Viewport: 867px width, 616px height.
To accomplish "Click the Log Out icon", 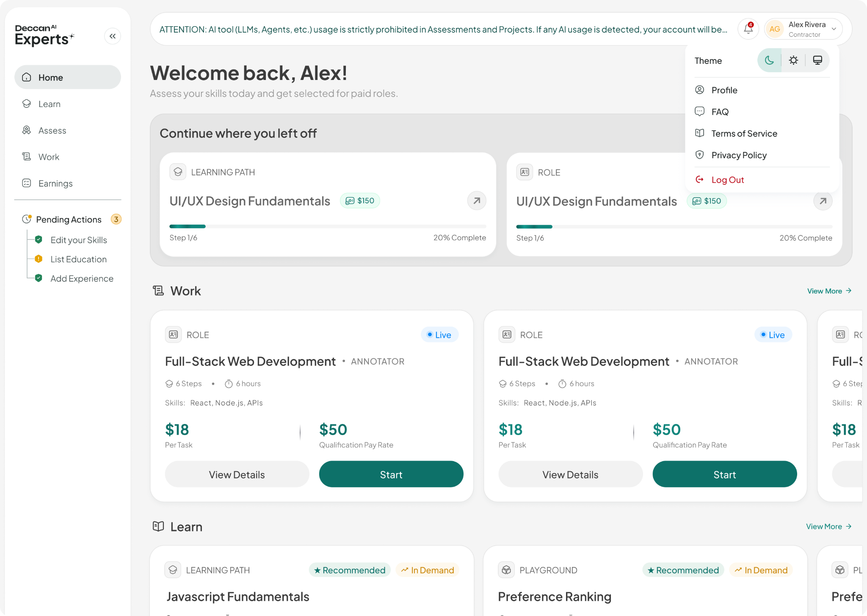I will point(700,180).
